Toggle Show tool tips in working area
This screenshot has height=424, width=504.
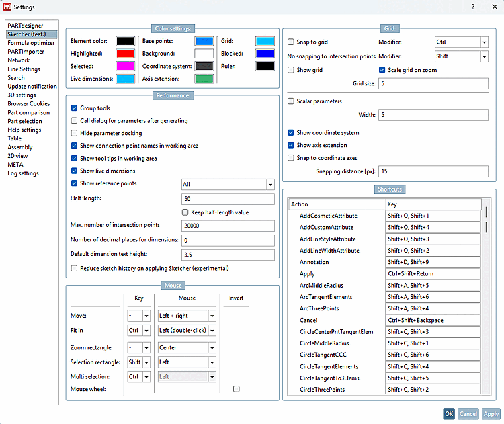tap(74, 158)
